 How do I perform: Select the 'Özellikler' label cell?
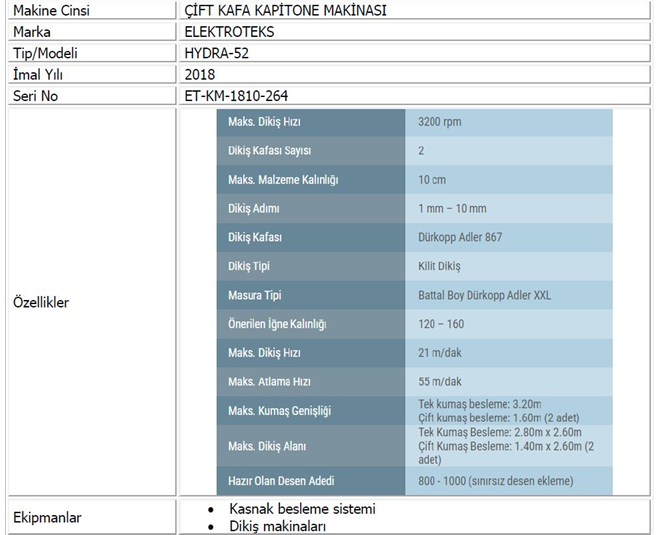point(91,302)
